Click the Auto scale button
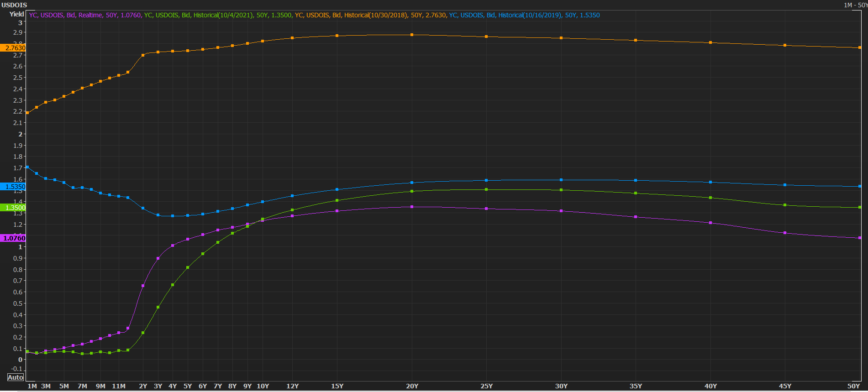 tap(16, 377)
